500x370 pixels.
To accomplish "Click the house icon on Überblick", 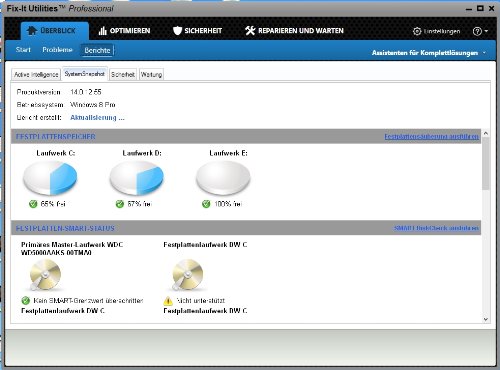I will pos(32,31).
